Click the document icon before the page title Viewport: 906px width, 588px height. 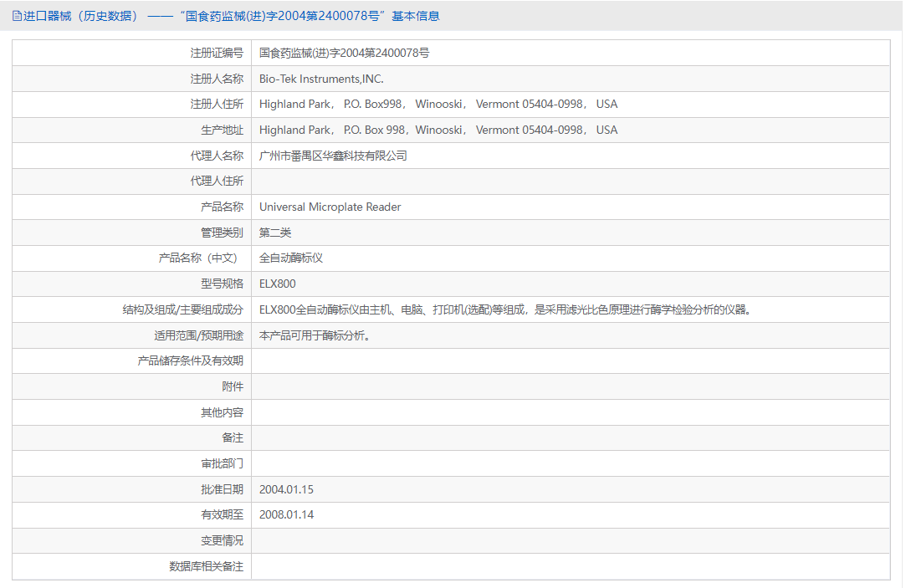click(17, 16)
